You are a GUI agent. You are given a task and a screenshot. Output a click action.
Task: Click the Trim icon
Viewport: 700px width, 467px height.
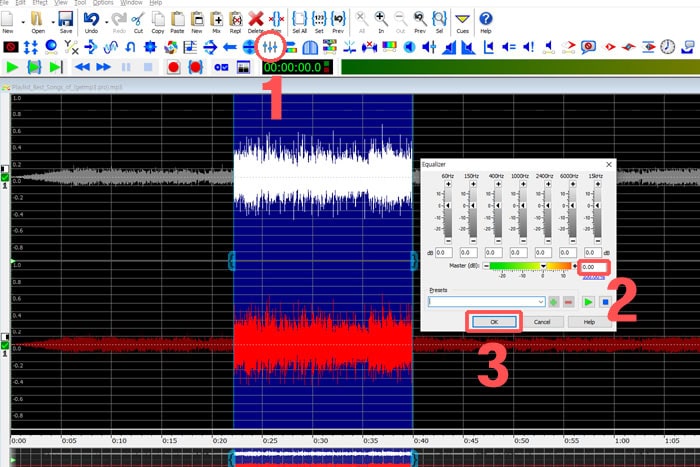pyautogui.click(x=276, y=19)
